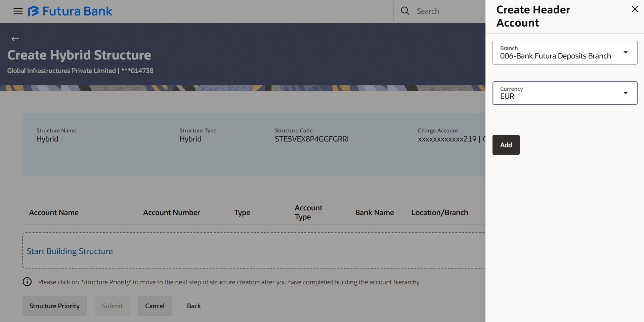
Task: Click the Type column header
Action: tap(242, 212)
